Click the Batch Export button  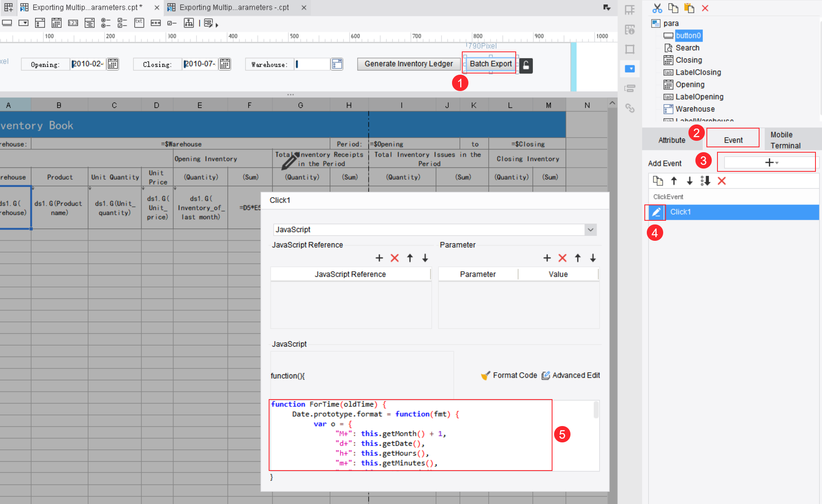click(490, 64)
